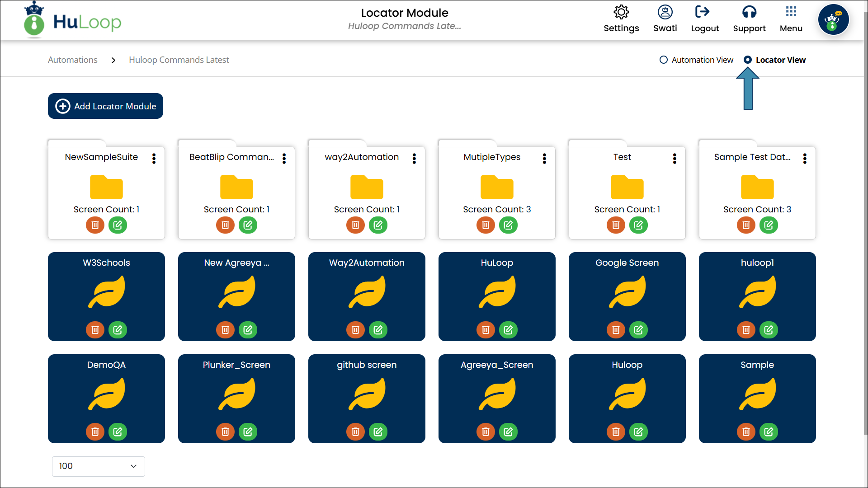Edit the Test module
This screenshot has height=488, width=868.
point(638,225)
